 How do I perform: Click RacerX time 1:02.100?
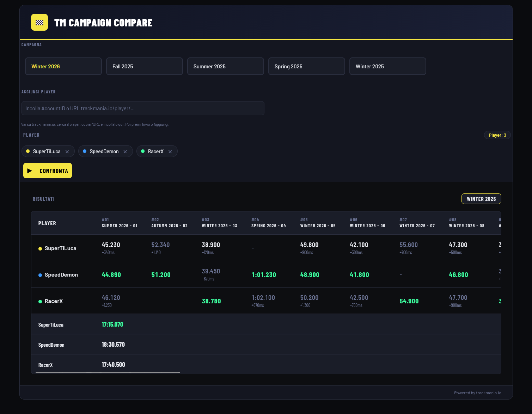coord(263,297)
